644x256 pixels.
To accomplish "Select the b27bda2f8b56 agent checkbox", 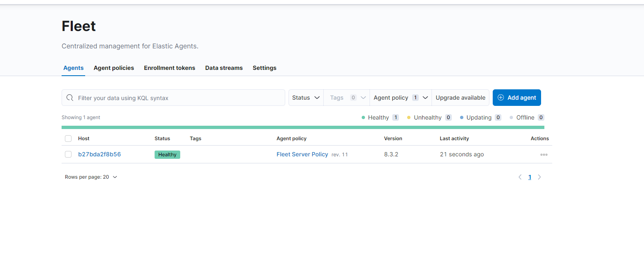I will pos(68,155).
